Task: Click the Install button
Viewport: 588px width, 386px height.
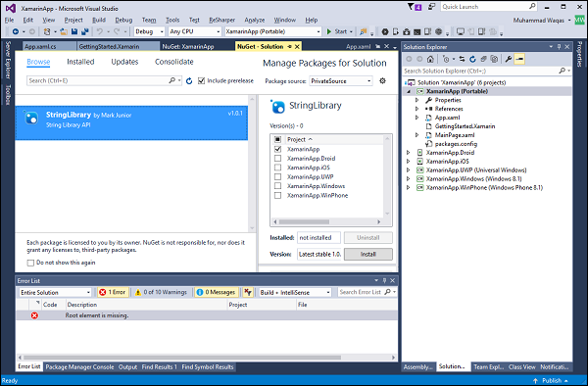Action: pyautogui.click(x=368, y=254)
